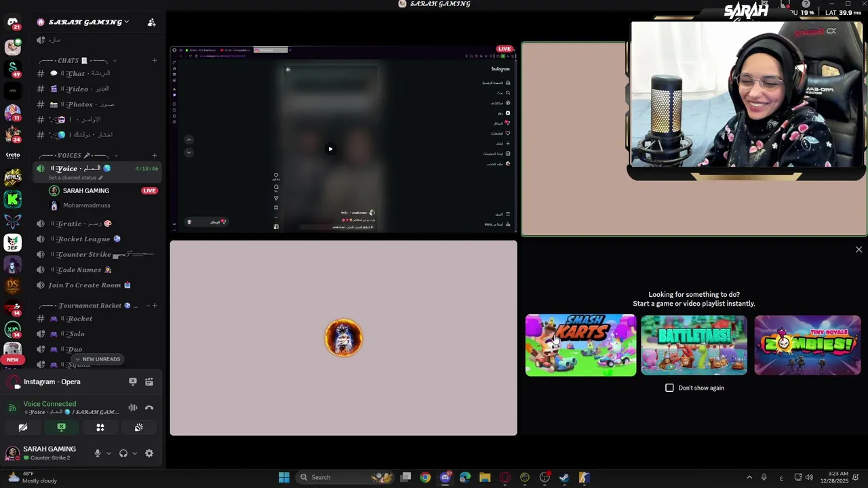Viewport: 868px width, 488px height.
Task: Join the Join To Create Room channel
Action: tap(97, 285)
